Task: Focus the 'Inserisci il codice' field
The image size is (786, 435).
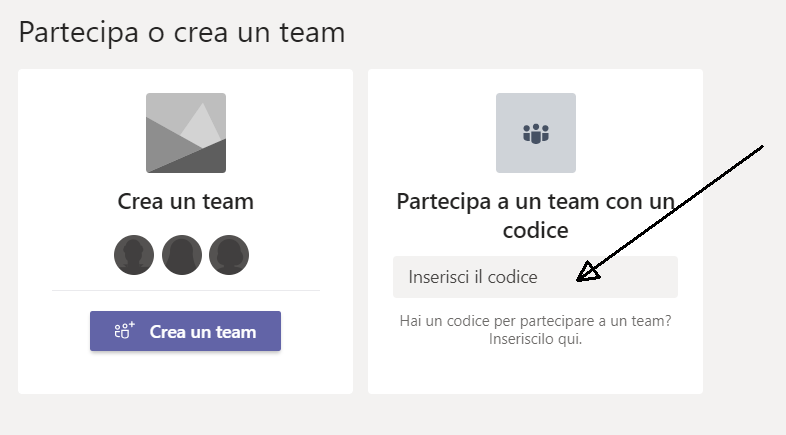Action: tap(535, 277)
